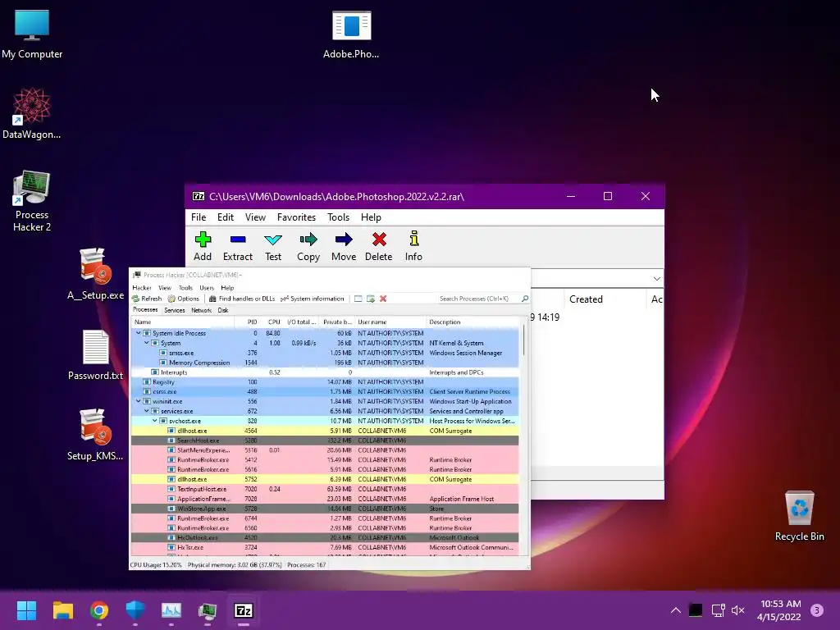The height and width of the screenshot is (630, 840).
Task: Collapse the System process tree node
Action: tap(146, 342)
